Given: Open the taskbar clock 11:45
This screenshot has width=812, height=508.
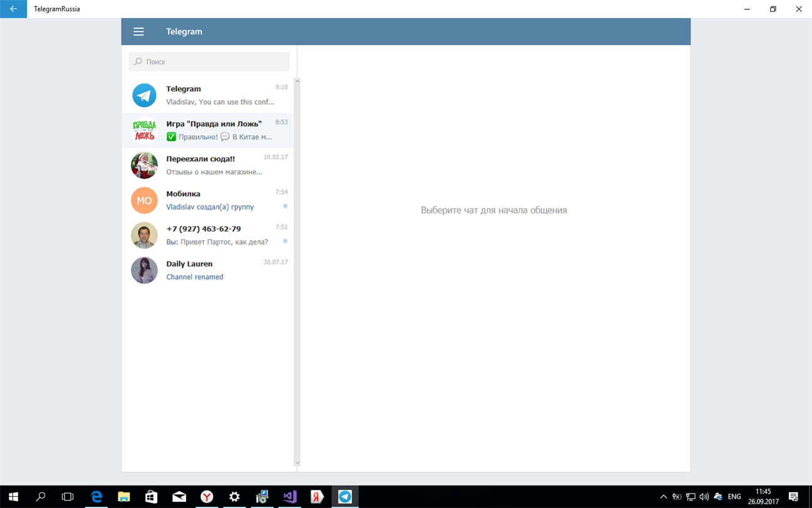Looking at the screenshot, I should (x=763, y=497).
